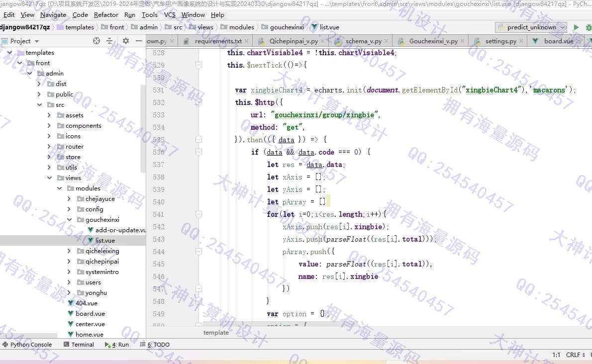
Task: Open the Python Console tool window
Action: [x=27, y=345]
